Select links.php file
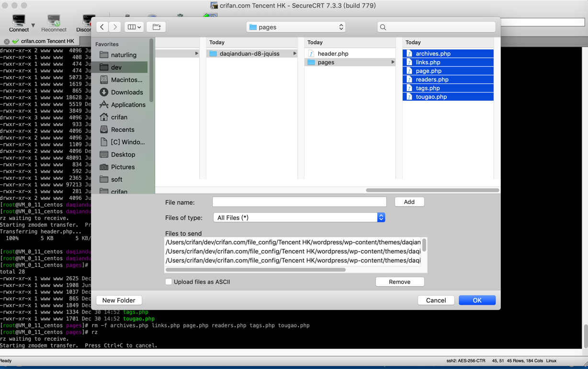The width and height of the screenshot is (588, 369). (x=448, y=62)
